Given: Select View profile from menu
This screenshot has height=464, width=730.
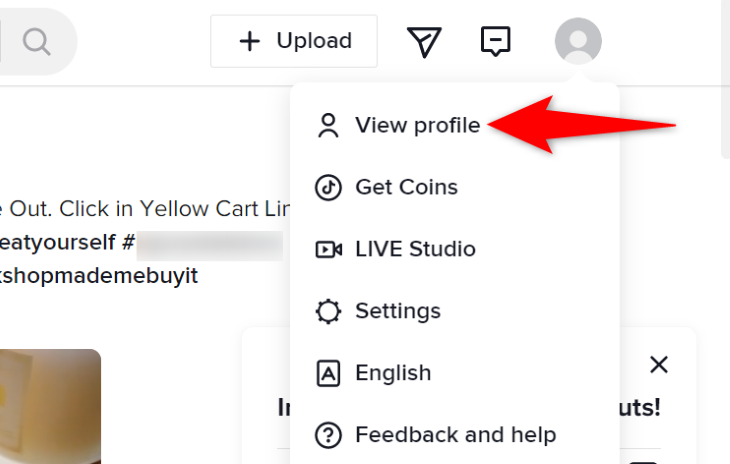Looking at the screenshot, I should (x=417, y=125).
